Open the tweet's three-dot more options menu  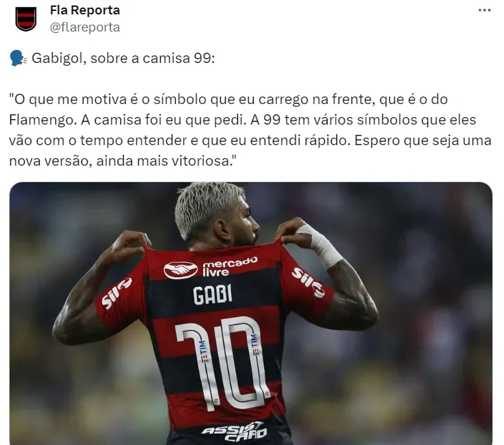[484, 10]
